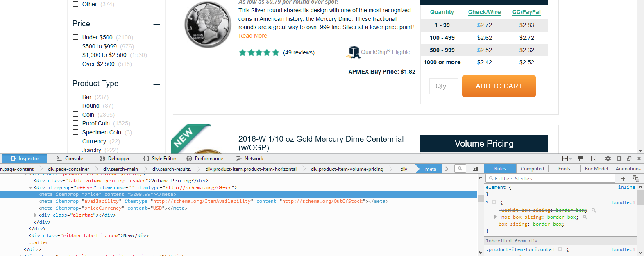Collapse the Price filter minus icon
644x256 pixels.
click(x=156, y=25)
